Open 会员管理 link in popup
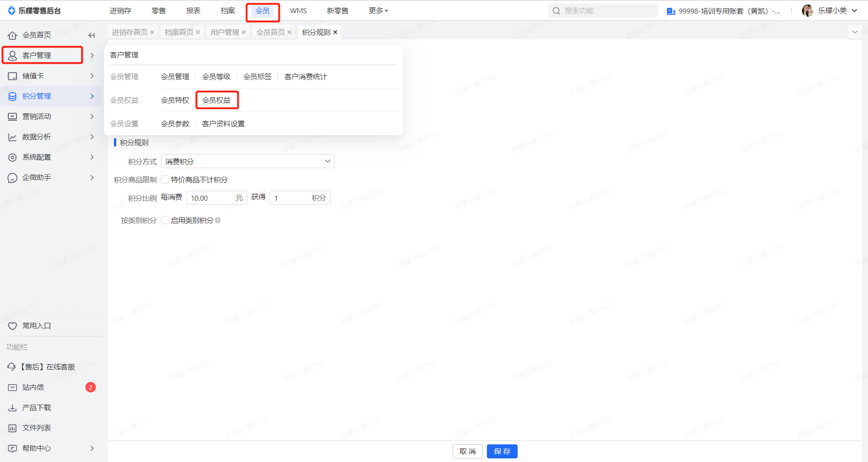 pyautogui.click(x=175, y=76)
